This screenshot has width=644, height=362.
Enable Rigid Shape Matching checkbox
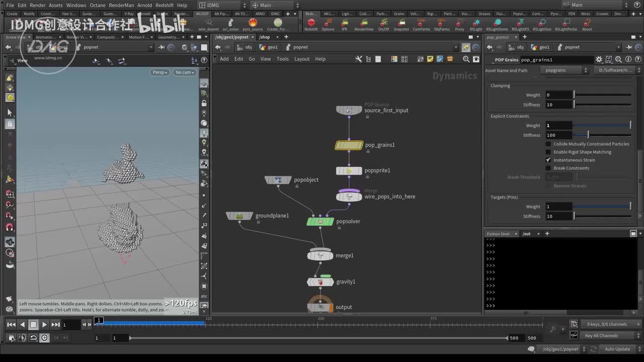(548, 152)
